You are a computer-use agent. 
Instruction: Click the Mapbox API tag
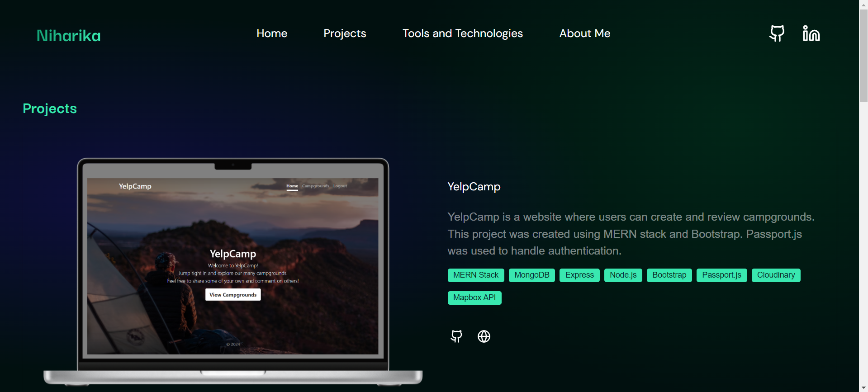[x=474, y=298]
